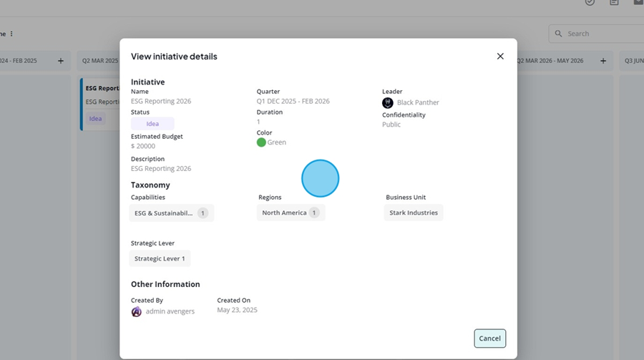Screen dimensions: 644x360
Task: Select the Strategic Lever 1 chip
Action: click(x=160, y=258)
